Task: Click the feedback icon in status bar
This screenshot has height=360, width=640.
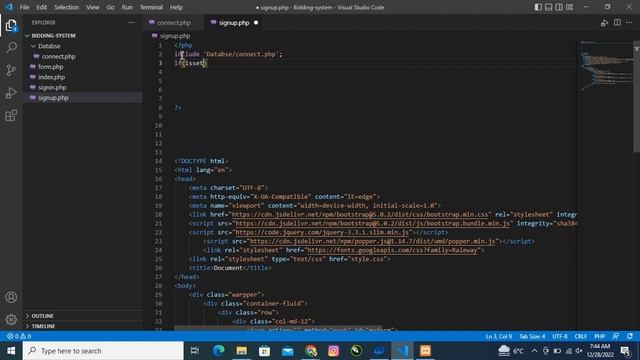Action: point(616,336)
